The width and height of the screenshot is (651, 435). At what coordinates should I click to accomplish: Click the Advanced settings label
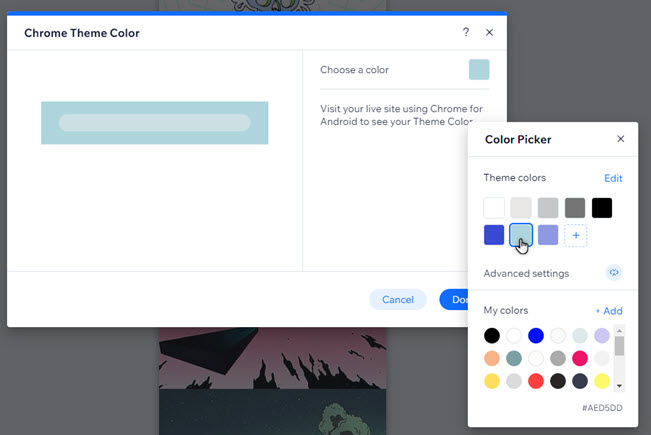tap(526, 274)
